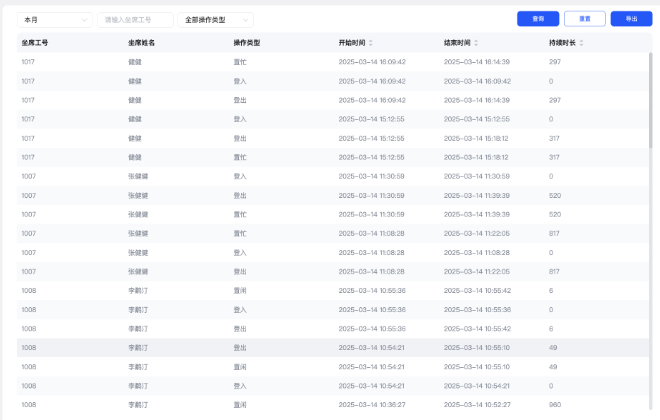660x420 pixels.
Task: Click the sort icon beside 开始时间
Action: 371,43
